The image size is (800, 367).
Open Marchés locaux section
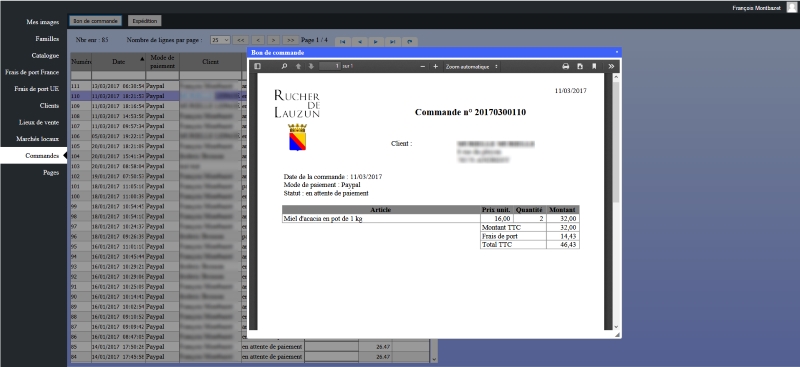click(37, 139)
